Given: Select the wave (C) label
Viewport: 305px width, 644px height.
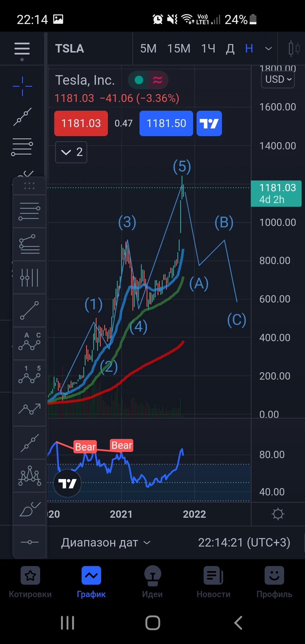Looking at the screenshot, I should click(237, 320).
